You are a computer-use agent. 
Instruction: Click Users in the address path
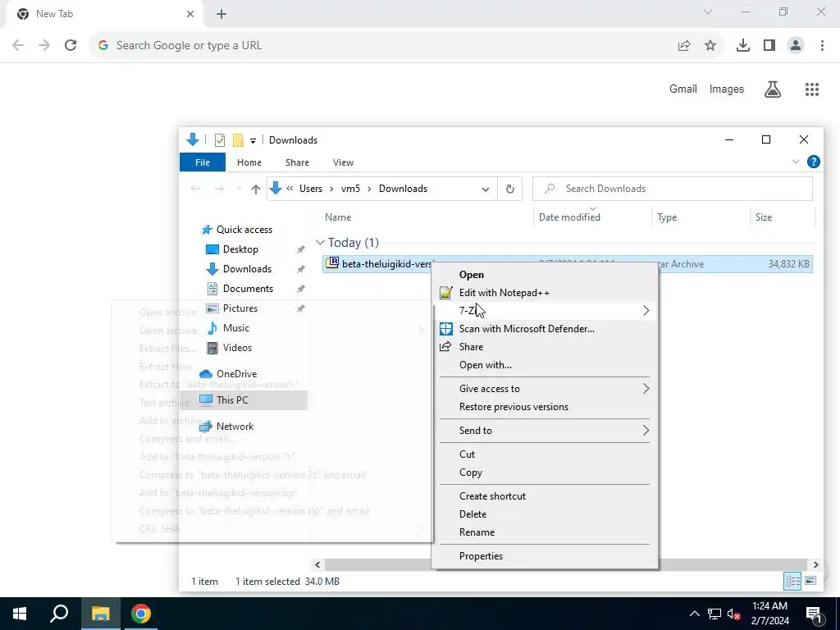coord(311,189)
